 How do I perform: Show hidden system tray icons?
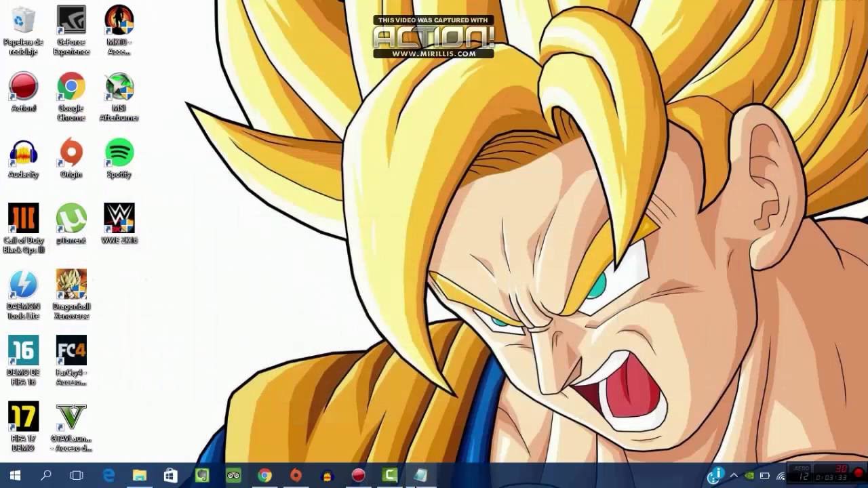734,476
